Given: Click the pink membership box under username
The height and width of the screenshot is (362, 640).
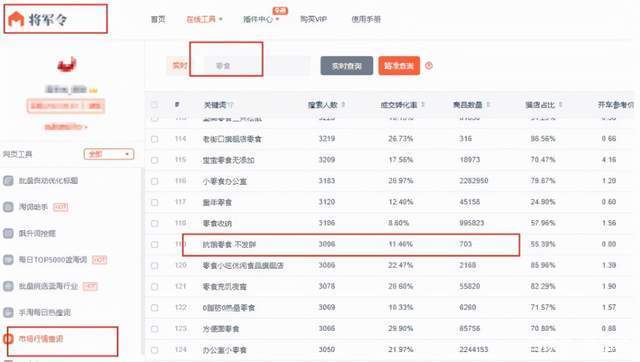Looking at the screenshot, I should [66, 106].
